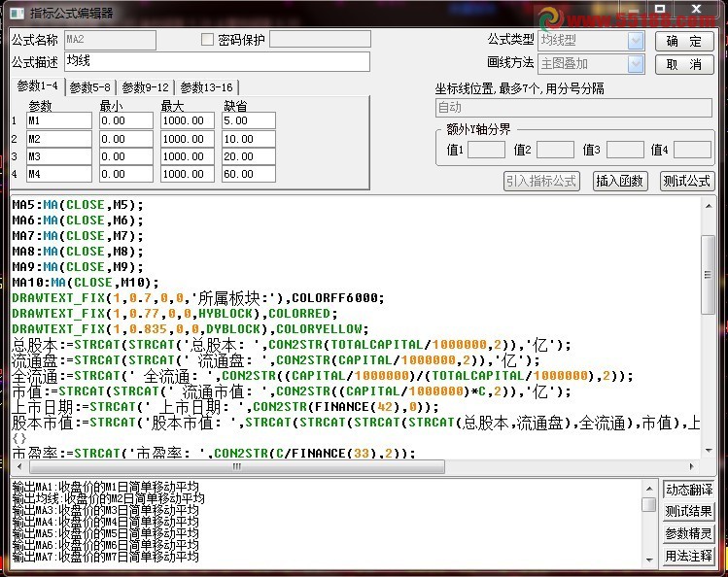Run the 测试公式 button

[686, 181]
